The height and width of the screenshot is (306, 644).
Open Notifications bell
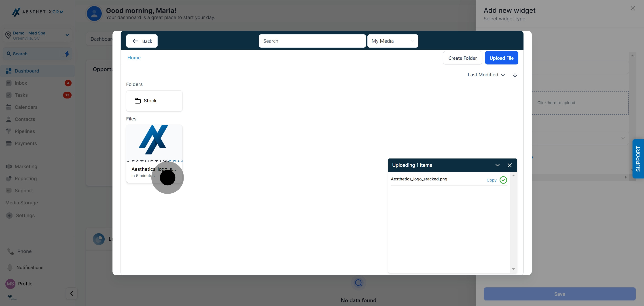(x=10, y=267)
